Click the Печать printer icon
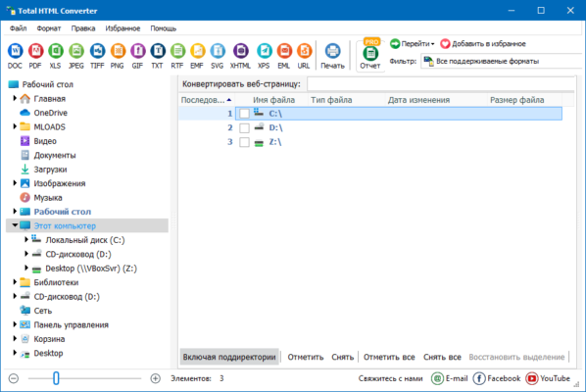The width and height of the screenshot is (586, 392). pyautogui.click(x=332, y=51)
